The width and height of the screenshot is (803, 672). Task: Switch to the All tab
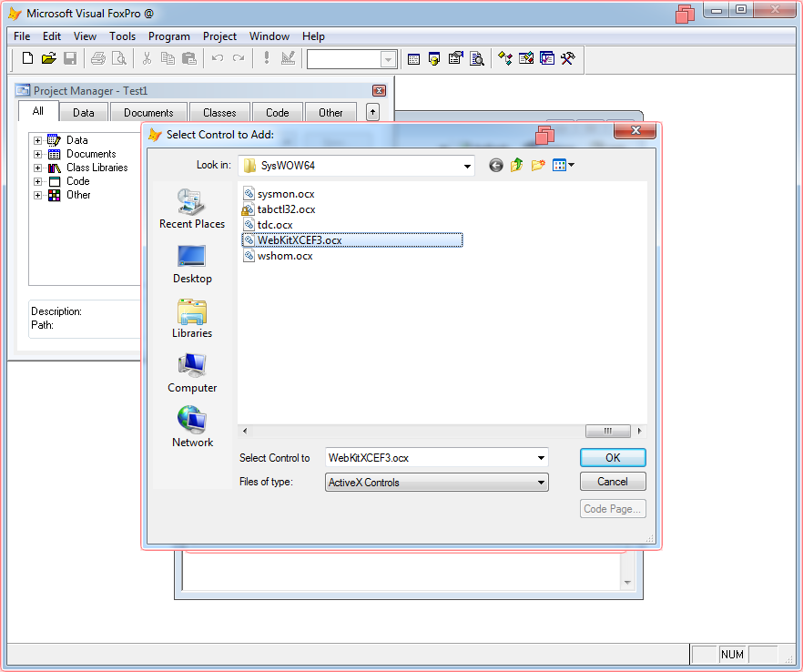[38, 111]
